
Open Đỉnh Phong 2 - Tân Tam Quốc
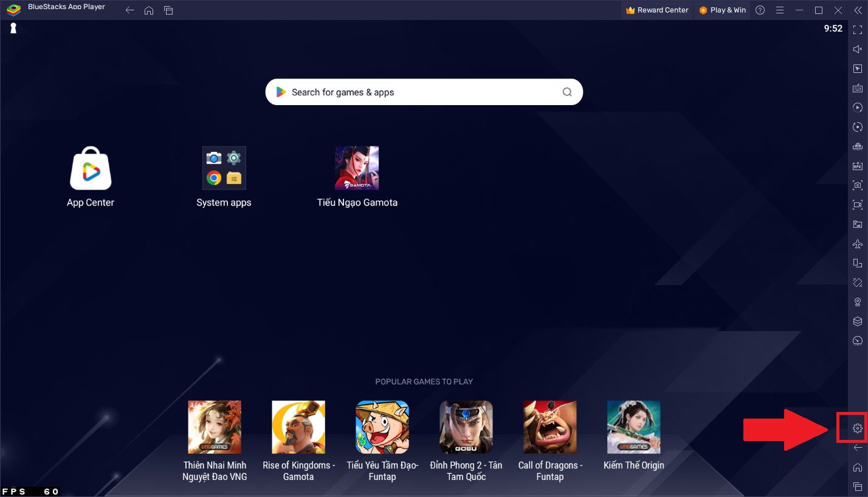tap(466, 442)
